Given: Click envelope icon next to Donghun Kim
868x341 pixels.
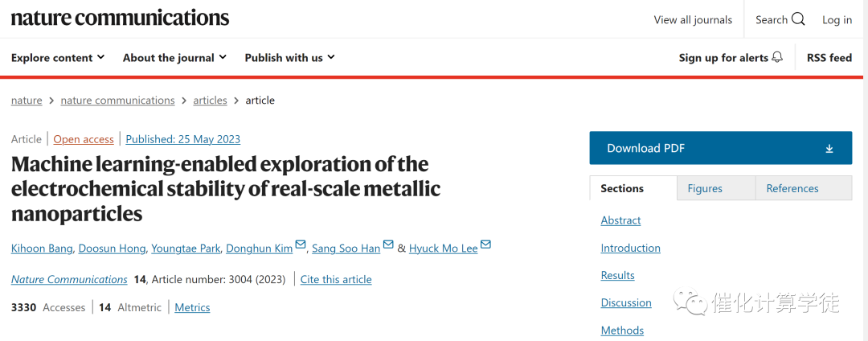Looking at the screenshot, I should point(301,245).
